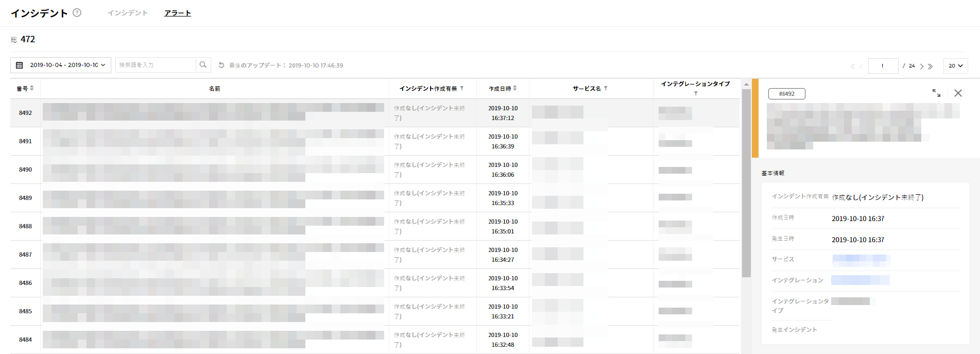
Task: Jump to last page arrow
Action: tap(931, 66)
